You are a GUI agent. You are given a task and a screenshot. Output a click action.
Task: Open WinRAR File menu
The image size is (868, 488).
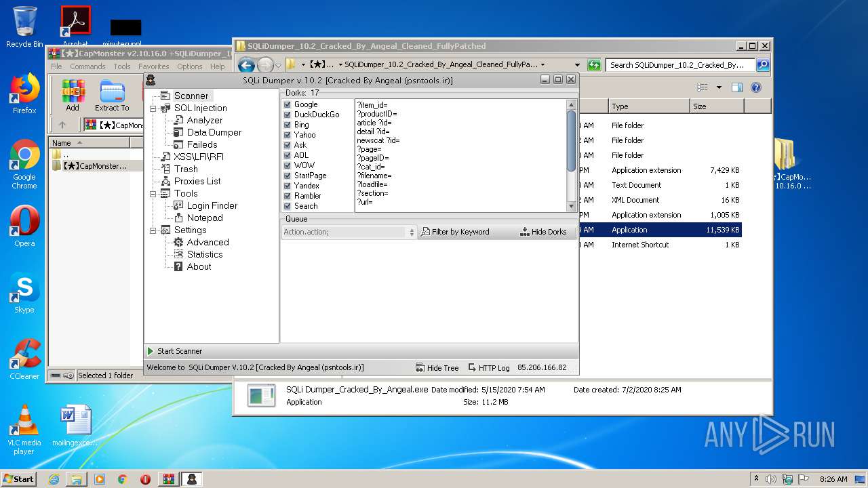pos(56,66)
